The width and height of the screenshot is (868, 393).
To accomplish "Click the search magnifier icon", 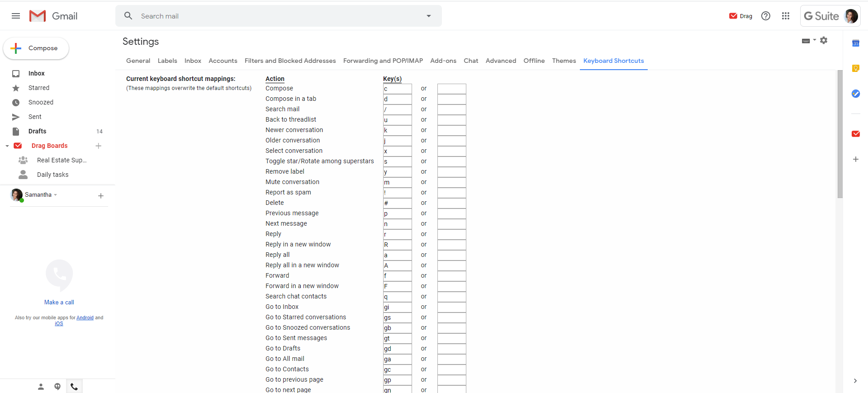I will [x=128, y=16].
